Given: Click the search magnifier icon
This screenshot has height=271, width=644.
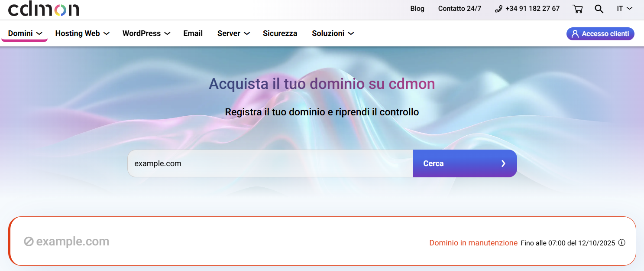Looking at the screenshot, I should [599, 9].
